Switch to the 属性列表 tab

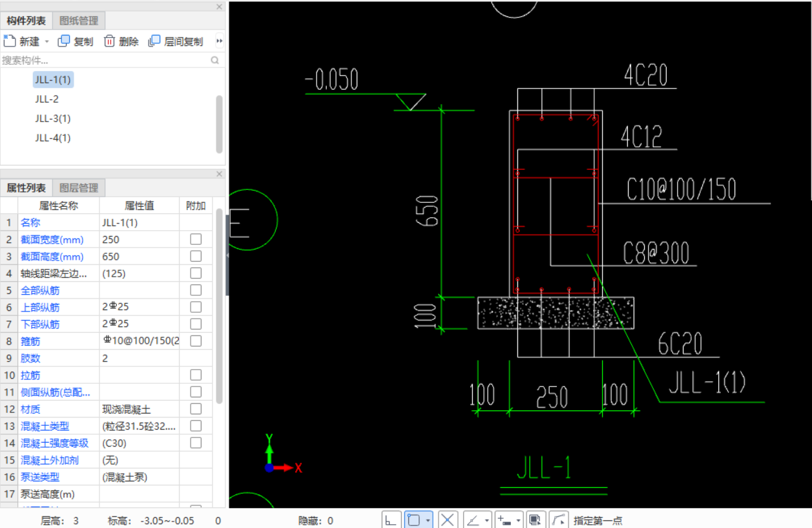[26, 188]
